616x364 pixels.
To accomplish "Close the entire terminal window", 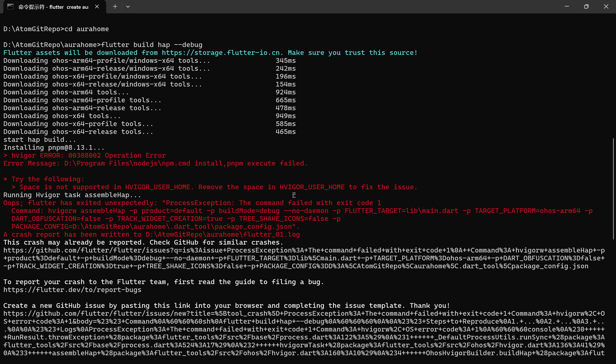I will (606, 7).
